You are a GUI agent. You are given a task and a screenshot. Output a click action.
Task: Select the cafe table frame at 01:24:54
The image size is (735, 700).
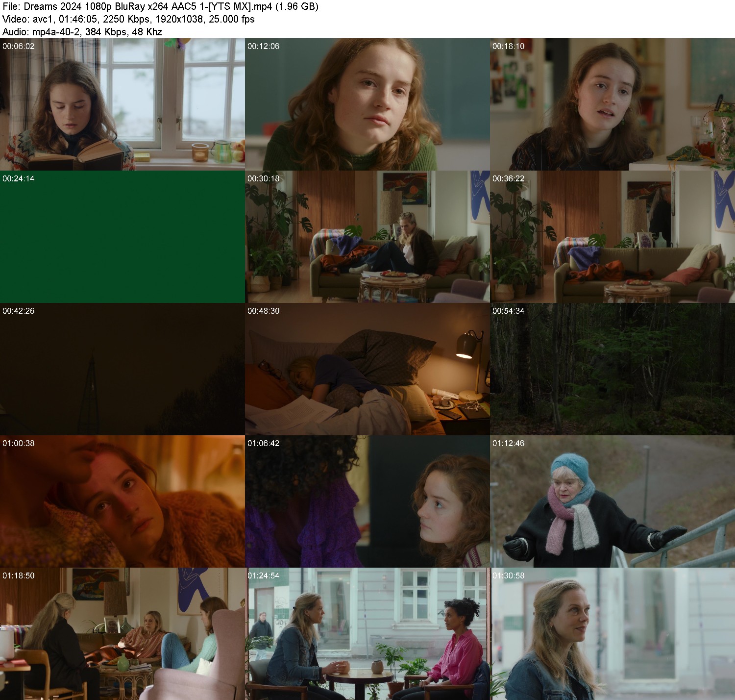(367, 634)
